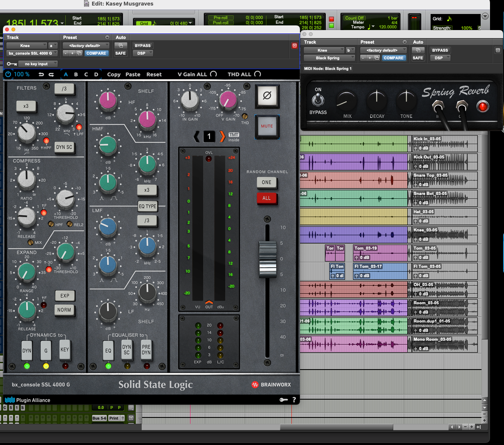504x445 pixels.
Task: Click the red random channel ALL button
Action: pyautogui.click(x=266, y=198)
